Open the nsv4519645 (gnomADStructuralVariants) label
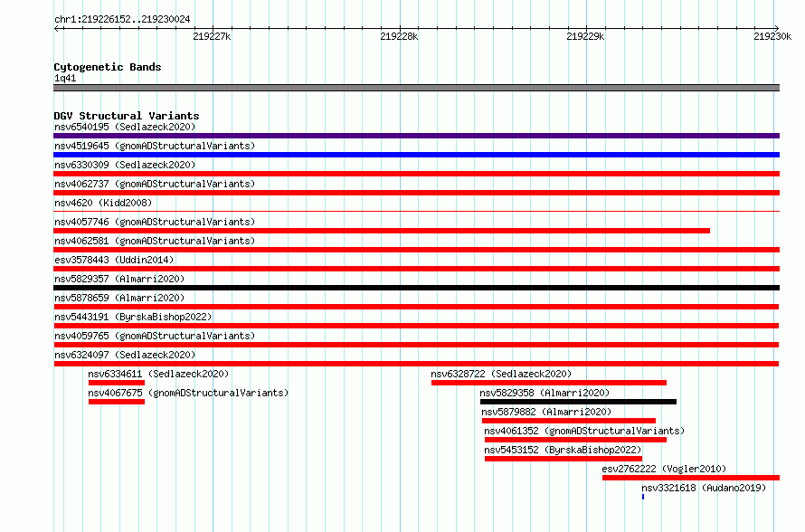This screenshot has height=532, width=805. (x=155, y=146)
